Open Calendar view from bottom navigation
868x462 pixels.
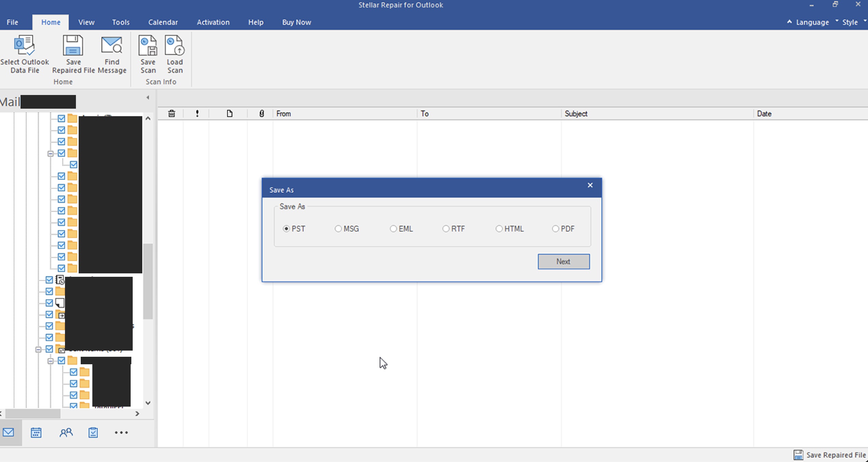click(36, 433)
